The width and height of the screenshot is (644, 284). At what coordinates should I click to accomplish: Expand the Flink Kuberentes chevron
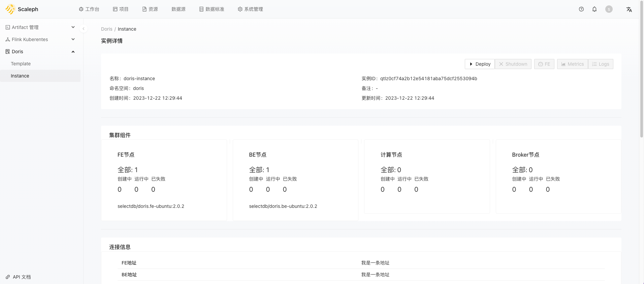(x=73, y=39)
